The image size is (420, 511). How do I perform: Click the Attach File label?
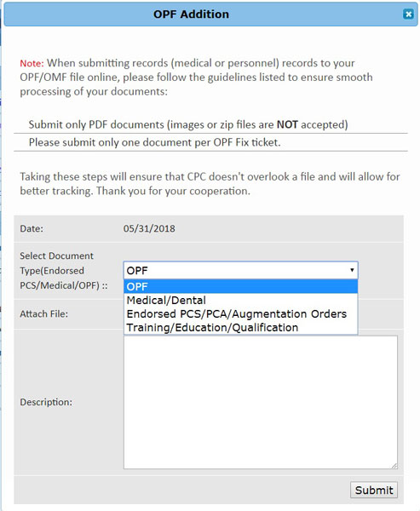click(x=44, y=313)
